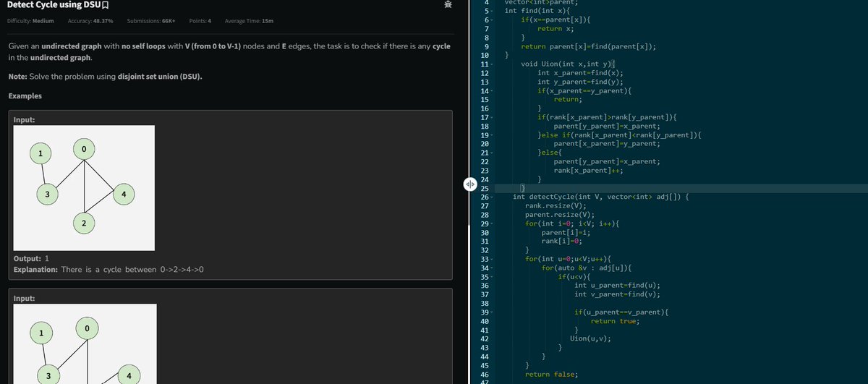868x384 pixels.
Task: Click the panel splitter handle icon
Action: click(469, 184)
